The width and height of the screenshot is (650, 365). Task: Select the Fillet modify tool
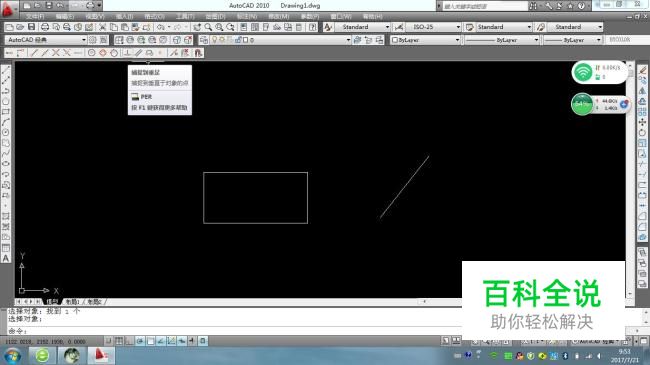tap(642, 226)
